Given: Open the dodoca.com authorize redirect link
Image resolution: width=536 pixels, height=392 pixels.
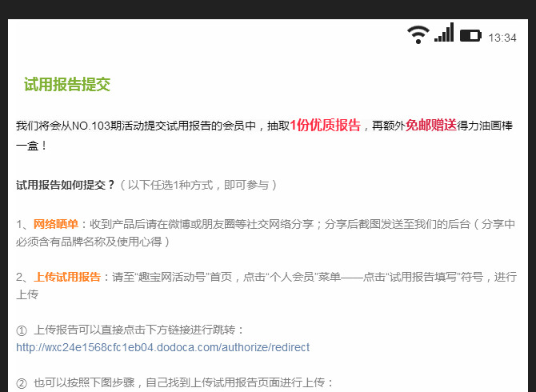Looking at the screenshot, I should pyautogui.click(x=162, y=347).
